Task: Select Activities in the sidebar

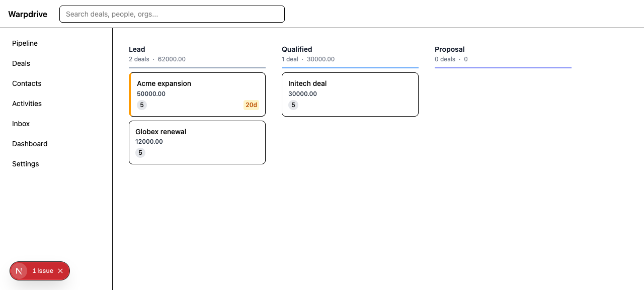Action: 27,104
